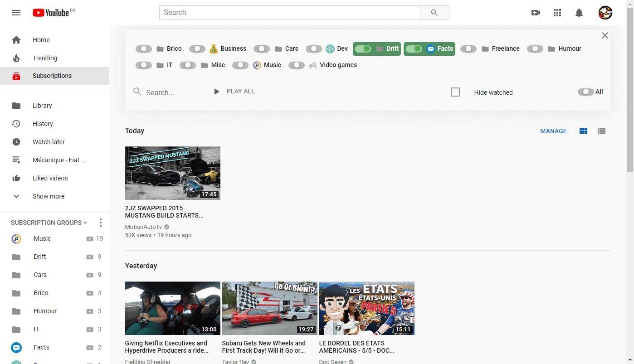Viewport: 634px width, 364px height.
Task: Turn on the All toggle
Action: pyautogui.click(x=585, y=92)
